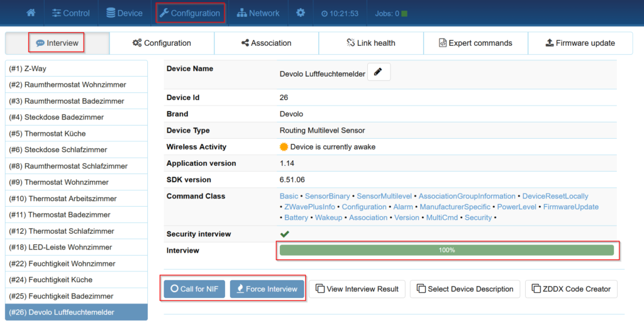This screenshot has width=644, height=333.
Task: Open the Device menu in navbar
Action: [125, 13]
